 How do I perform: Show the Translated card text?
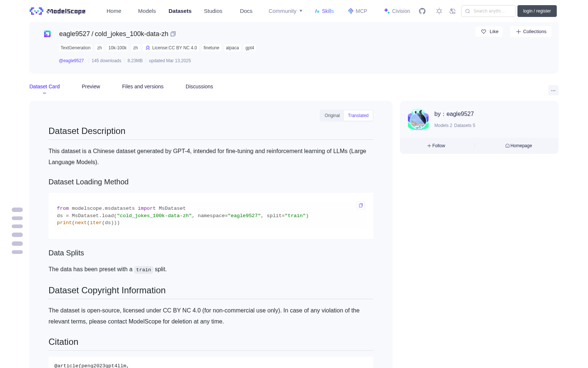click(x=358, y=116)
